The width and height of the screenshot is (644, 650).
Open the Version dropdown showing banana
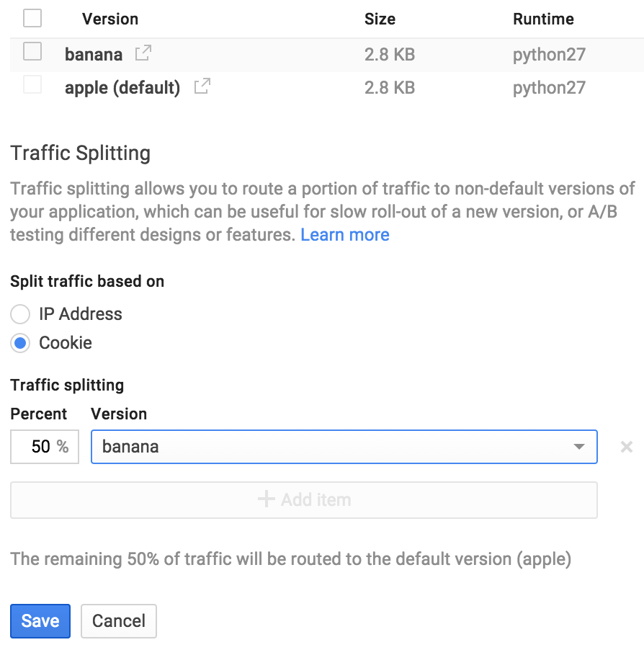(344, 447)
